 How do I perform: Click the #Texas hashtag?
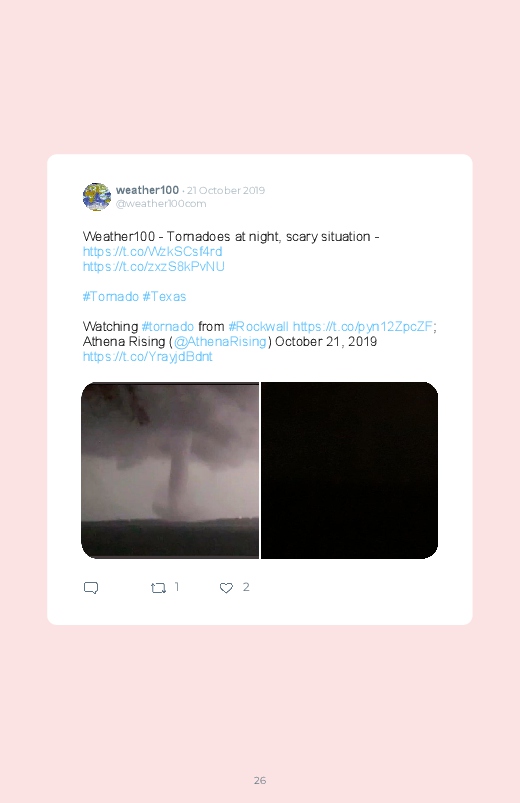(164, 297)
